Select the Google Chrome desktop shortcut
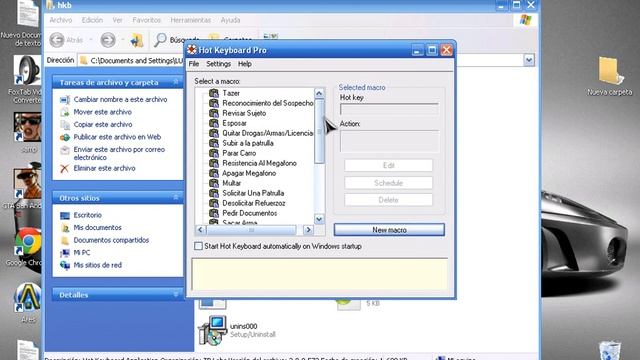Viewport: 640px width, 360px height. pyautogui.click(x=27, y=247)
